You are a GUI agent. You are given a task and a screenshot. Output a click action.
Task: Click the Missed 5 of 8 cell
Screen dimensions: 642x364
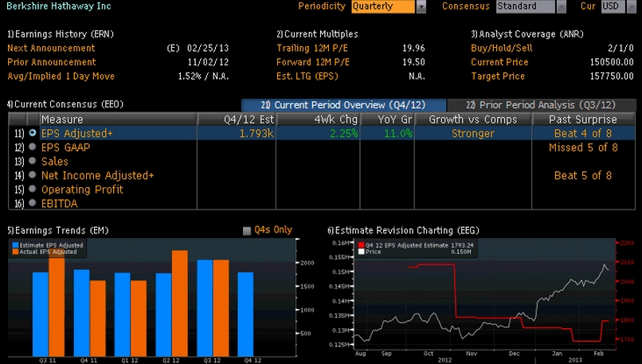[583, 147]
